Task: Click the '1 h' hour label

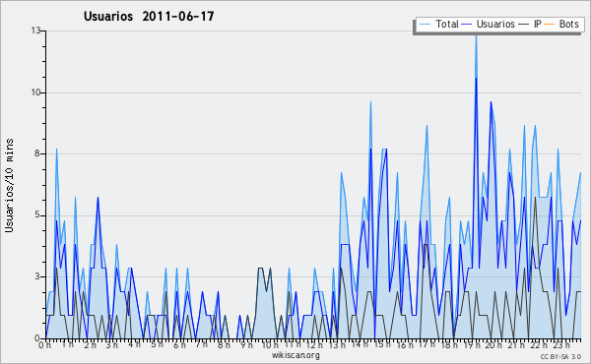Action: click(68, 344)
